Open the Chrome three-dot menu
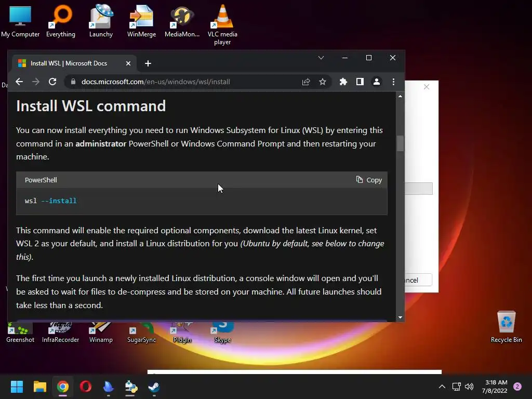This screenshot has width=532, height=399. [393, 82]
